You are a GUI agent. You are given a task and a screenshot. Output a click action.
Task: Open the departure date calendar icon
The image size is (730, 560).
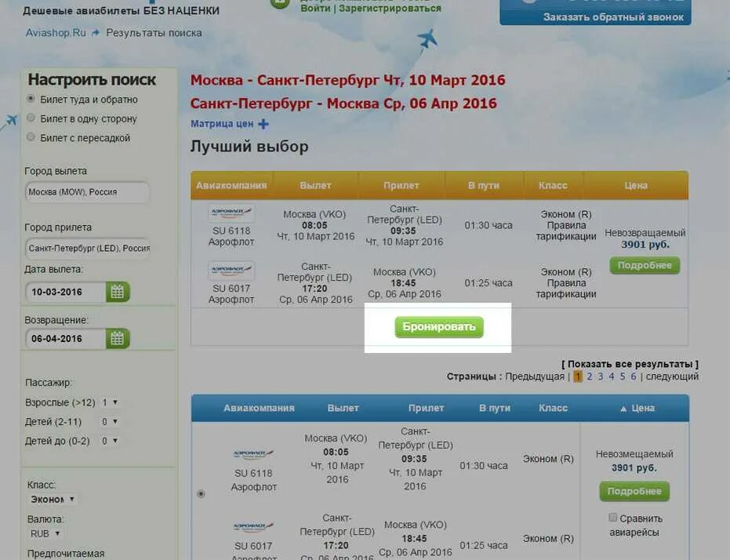pos(118,292)
